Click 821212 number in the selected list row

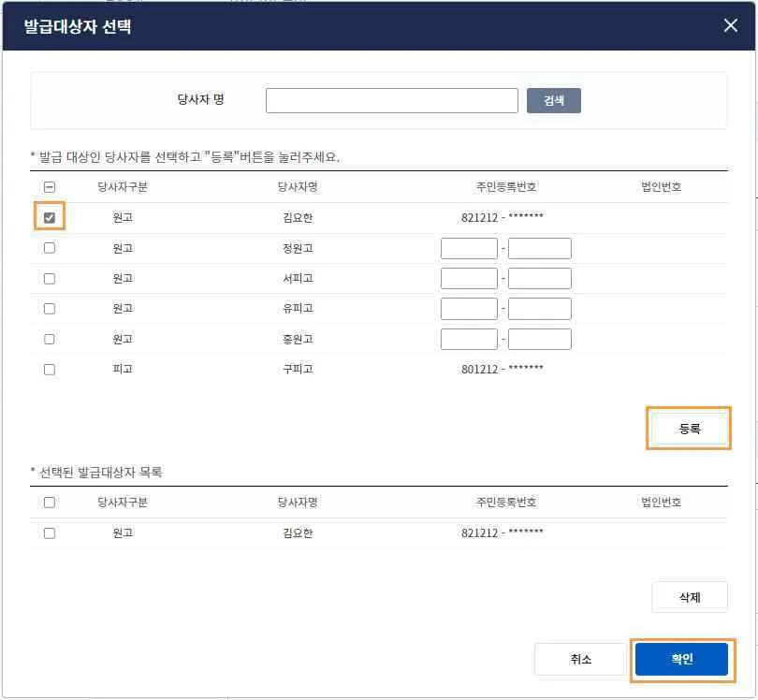coord(503,533)
